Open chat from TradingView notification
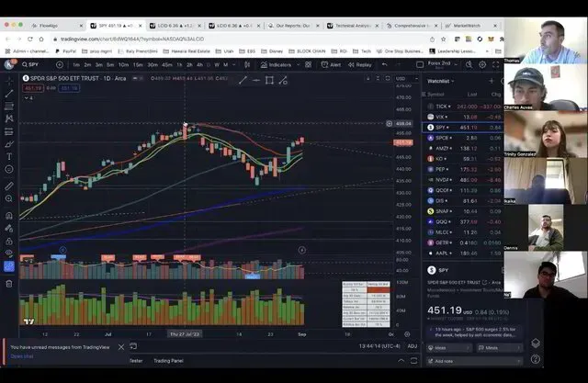The image size is (588, 383). pos(22,356)
